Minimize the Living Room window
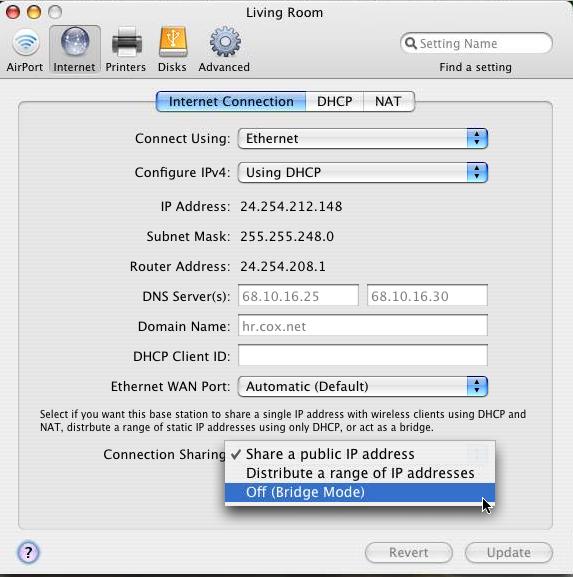The image size is (573, 577). coord(34,12)
